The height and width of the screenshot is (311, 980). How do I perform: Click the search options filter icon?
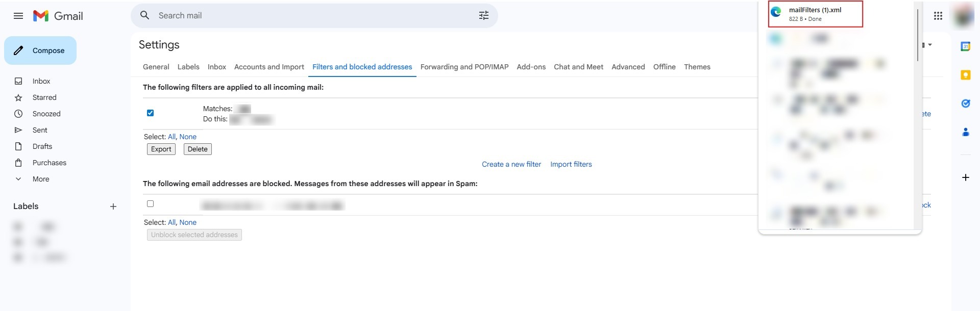tap(483, 16)
